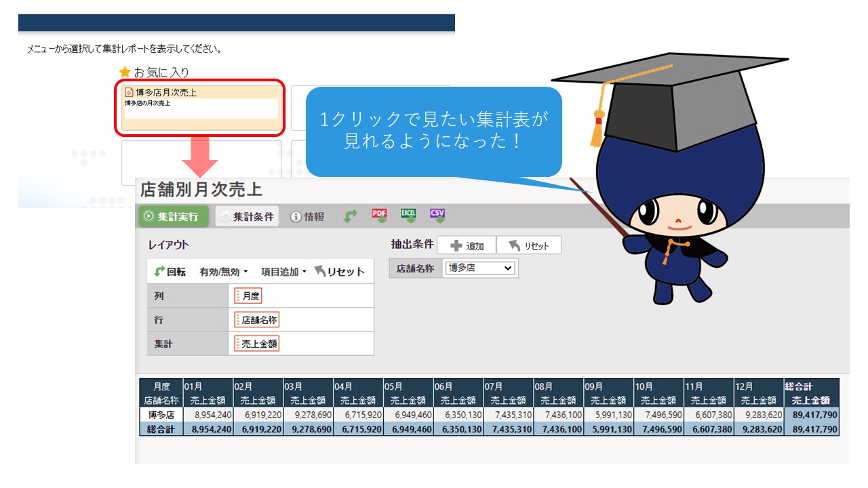
Task: Click the star icon beside お気に入り
Action: [x=125, y=72]
